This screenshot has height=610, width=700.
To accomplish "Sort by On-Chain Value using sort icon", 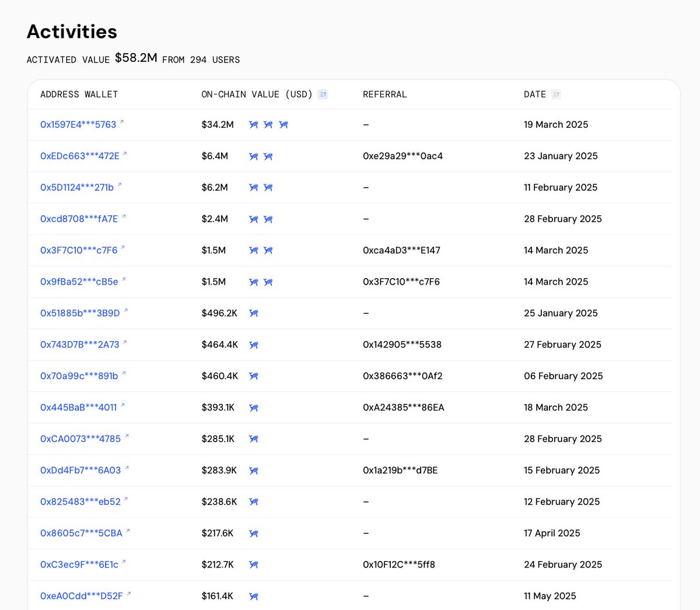I will [x=323, y=94].
